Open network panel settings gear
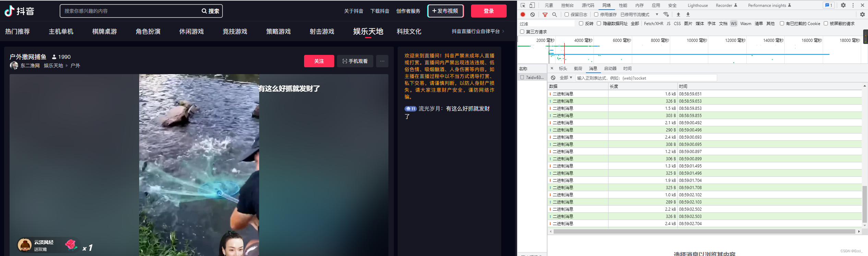The image size is (868, 256). pos(863,14)
